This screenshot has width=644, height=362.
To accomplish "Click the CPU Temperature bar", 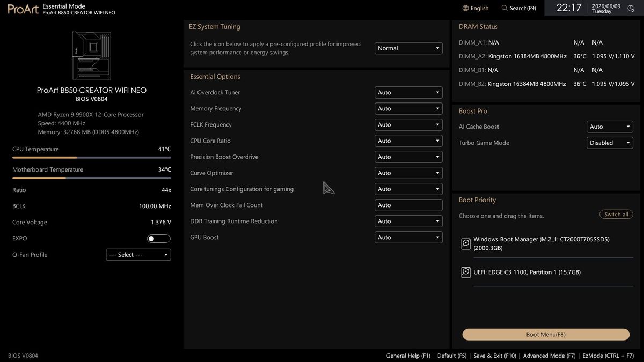I will point(92,158).
